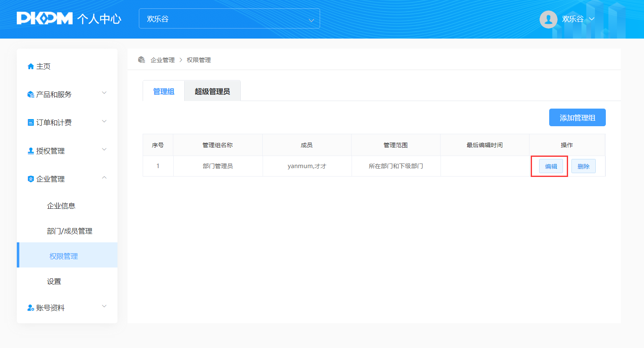Image resolution: width=644 pixels, height=348 pixels.
Task: Click the home icon beside 主页
Action: click(x=31, y=66)
